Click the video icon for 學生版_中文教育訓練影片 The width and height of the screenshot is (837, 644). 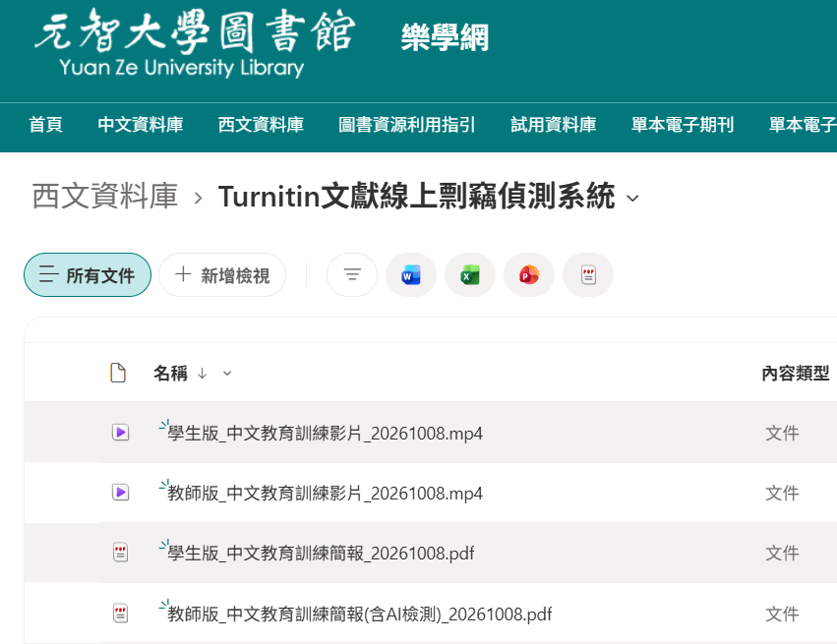(121, 433)
